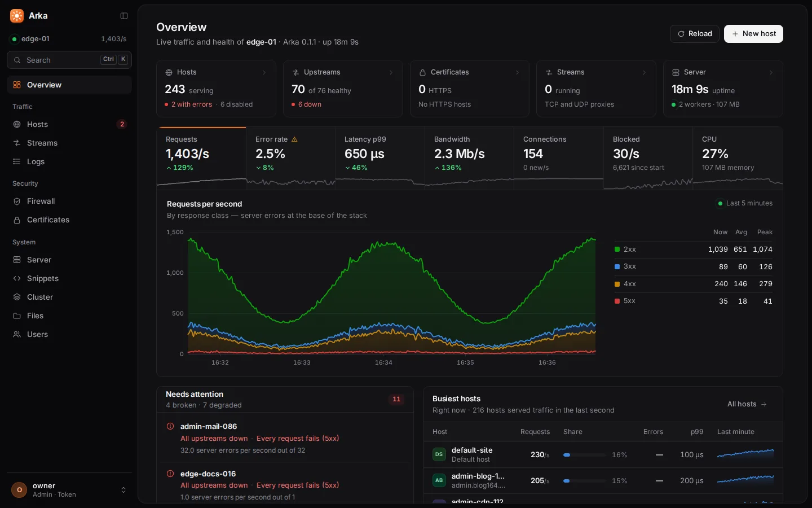Expand the Upstreams summary card chevron
Image resolution: width=812 pixels, height=508 pixels.
pyautogui.click(x=391, y=72)
